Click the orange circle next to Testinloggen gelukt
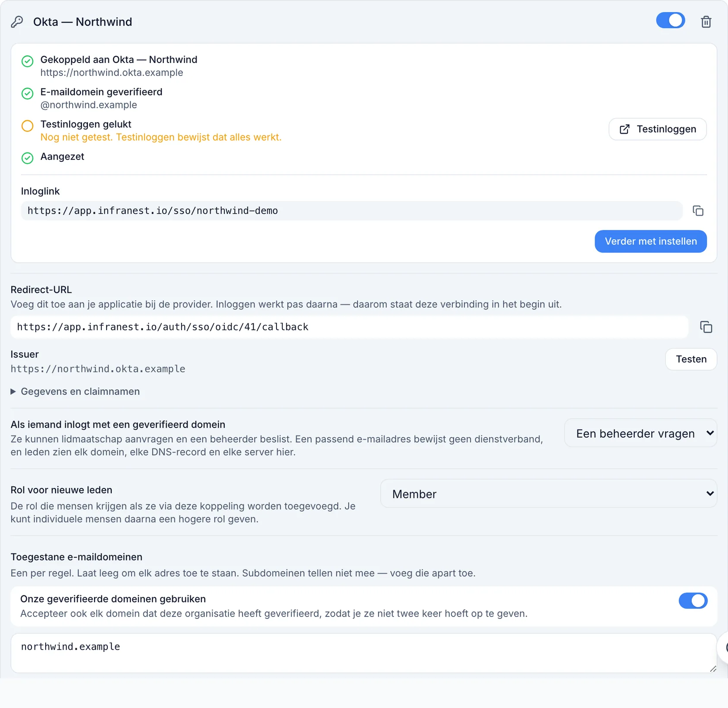This screenshot has width=728, height=708. tap(28, 126)
